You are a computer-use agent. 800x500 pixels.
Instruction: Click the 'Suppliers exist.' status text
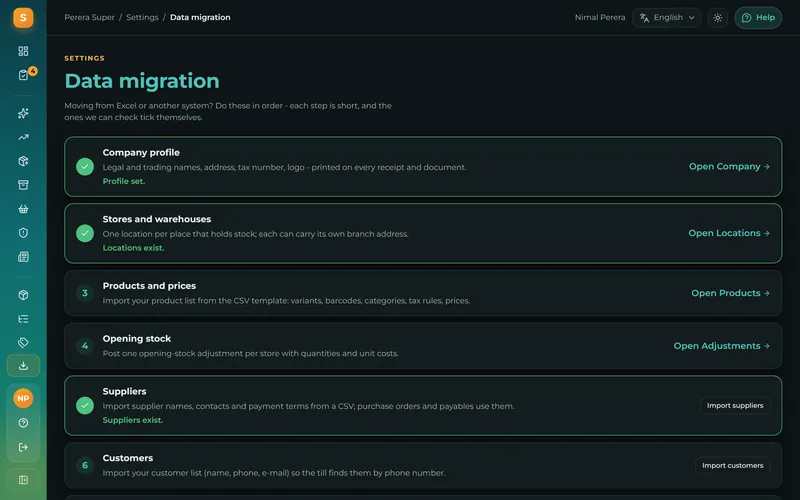[x=133, y=420]
